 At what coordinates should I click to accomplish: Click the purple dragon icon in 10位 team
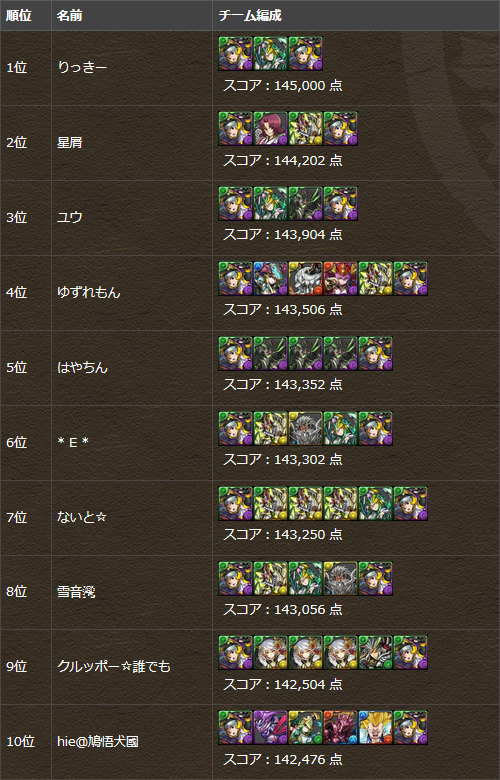point(271,728)
